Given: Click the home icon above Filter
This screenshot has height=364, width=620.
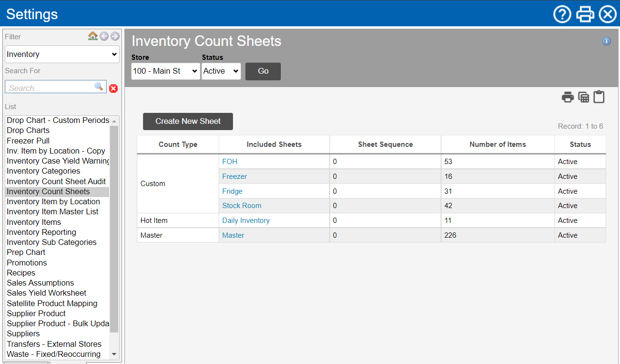Looking at the screenshot, I should (93, 36).
